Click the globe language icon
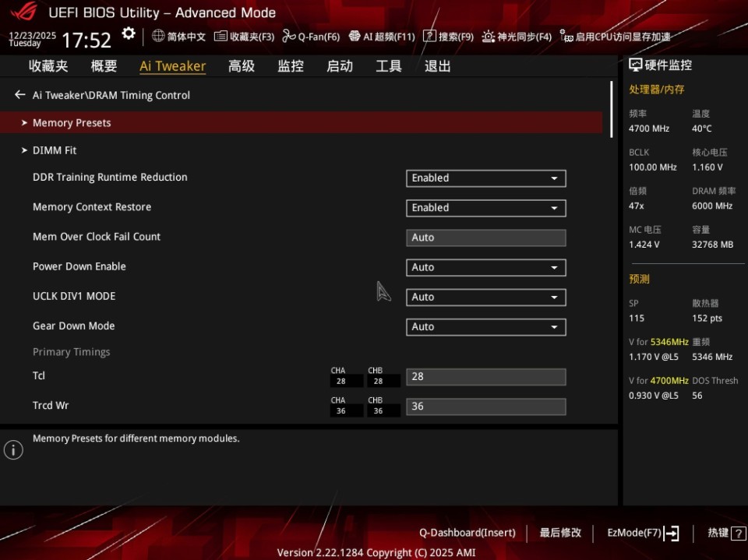 (158, 36)
